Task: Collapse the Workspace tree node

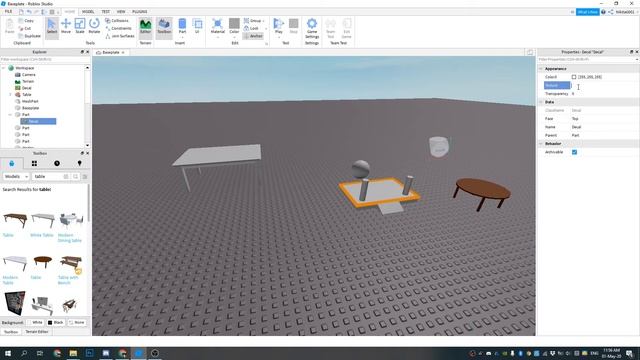Action: tap(4, 68)
